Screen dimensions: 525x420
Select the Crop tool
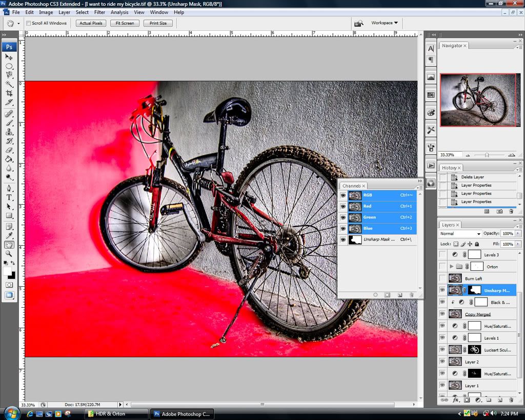coord(9,93)
